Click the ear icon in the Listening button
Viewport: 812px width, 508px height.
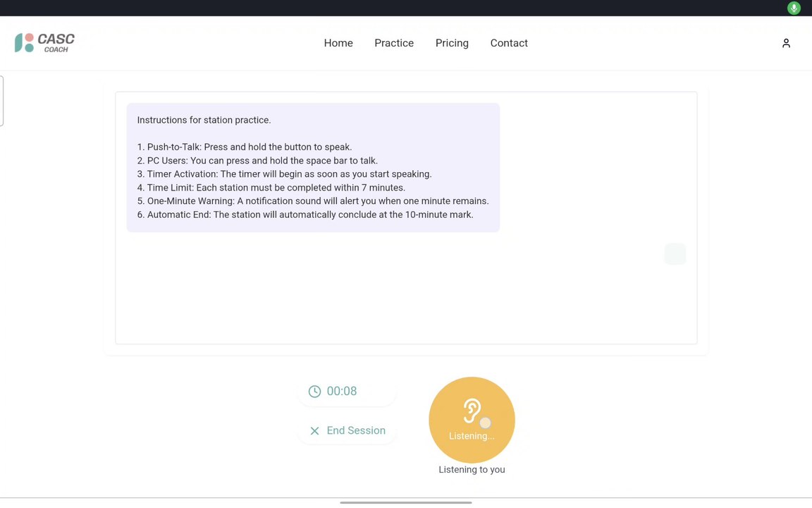click(x=472, y=411)
